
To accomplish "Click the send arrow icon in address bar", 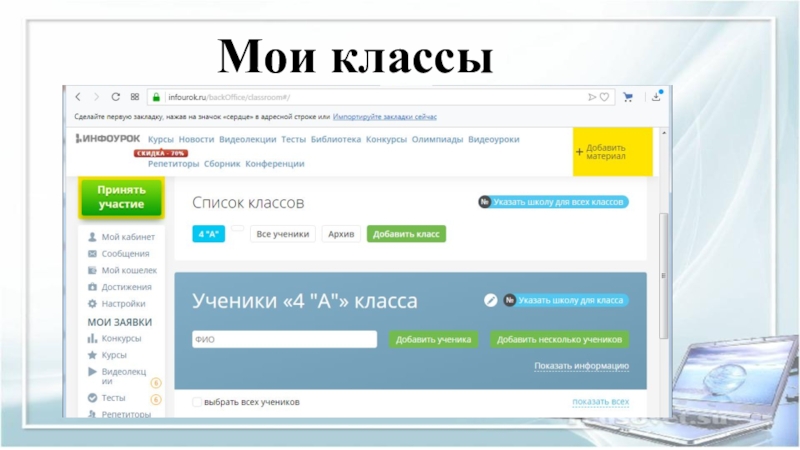I will click(x=592, y=97).
